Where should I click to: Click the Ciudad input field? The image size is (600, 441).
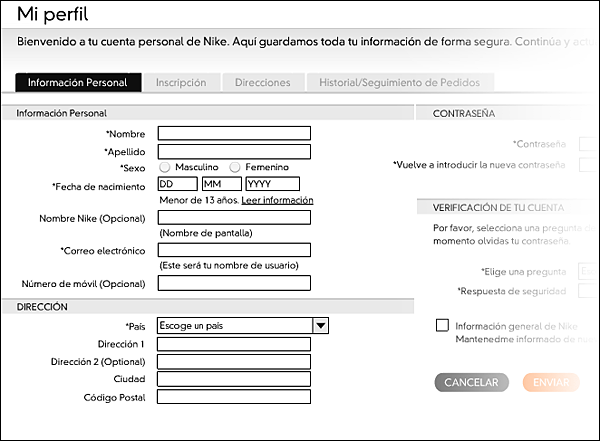[234, 379]
